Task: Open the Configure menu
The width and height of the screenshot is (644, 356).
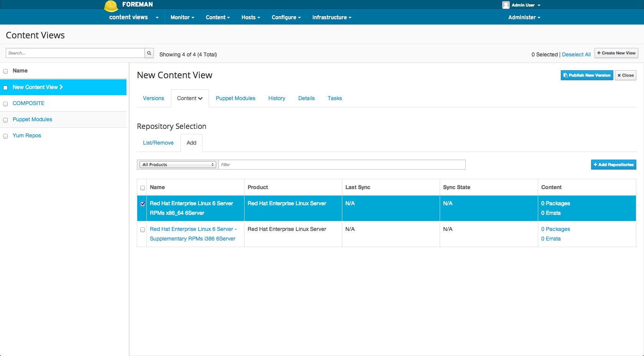Action: point(286,17)
